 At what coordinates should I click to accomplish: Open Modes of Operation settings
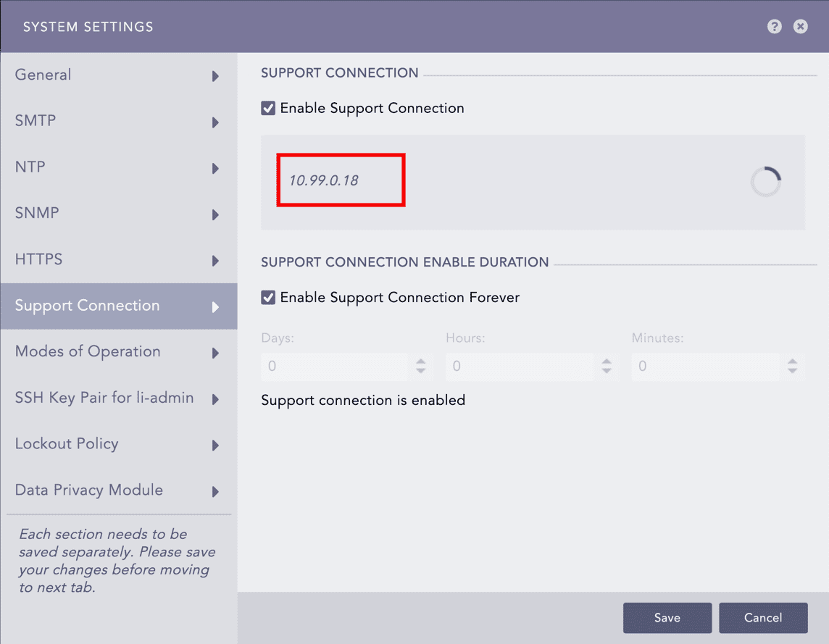[88, 351]
